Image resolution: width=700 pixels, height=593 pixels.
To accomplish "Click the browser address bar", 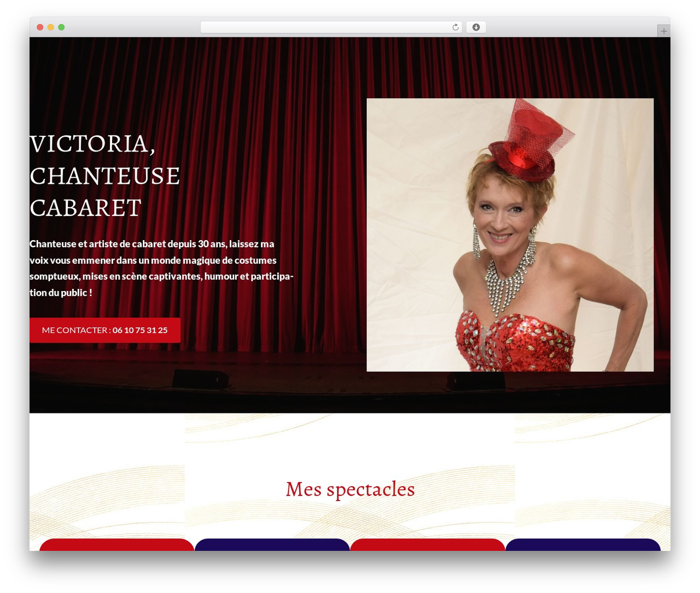I will 331,27.
